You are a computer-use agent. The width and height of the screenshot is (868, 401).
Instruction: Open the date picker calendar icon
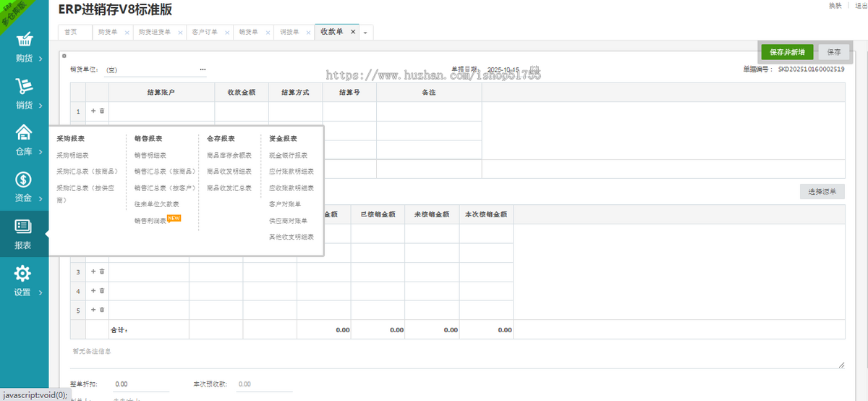click(534, 69)
